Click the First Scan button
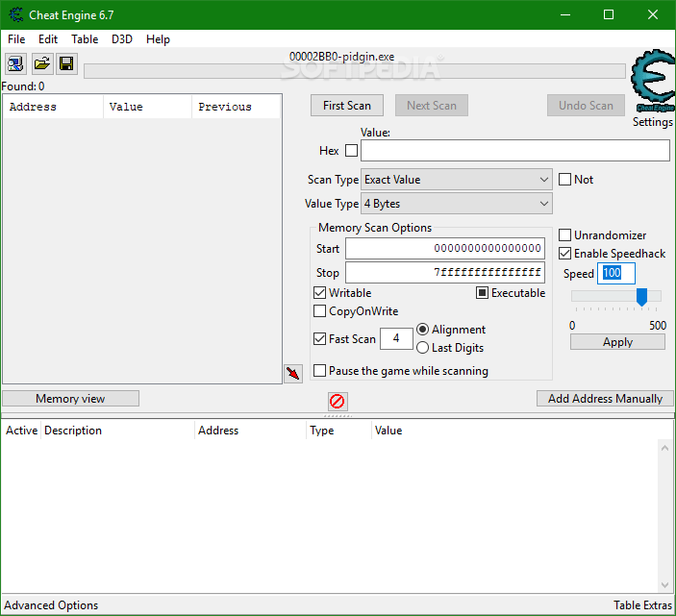The height and width of the screenshot is (616, 676). click(x=347, y=106)
